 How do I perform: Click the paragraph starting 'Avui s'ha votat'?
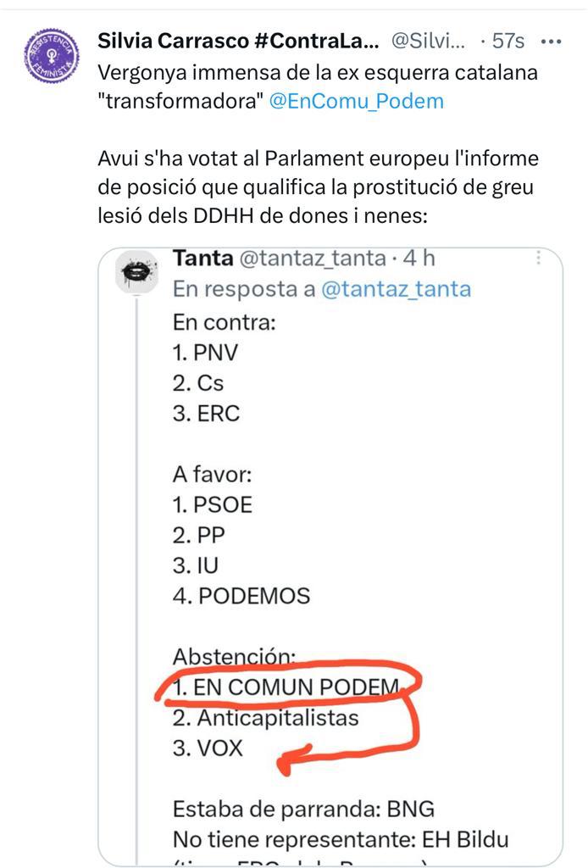tap(318, 187)
